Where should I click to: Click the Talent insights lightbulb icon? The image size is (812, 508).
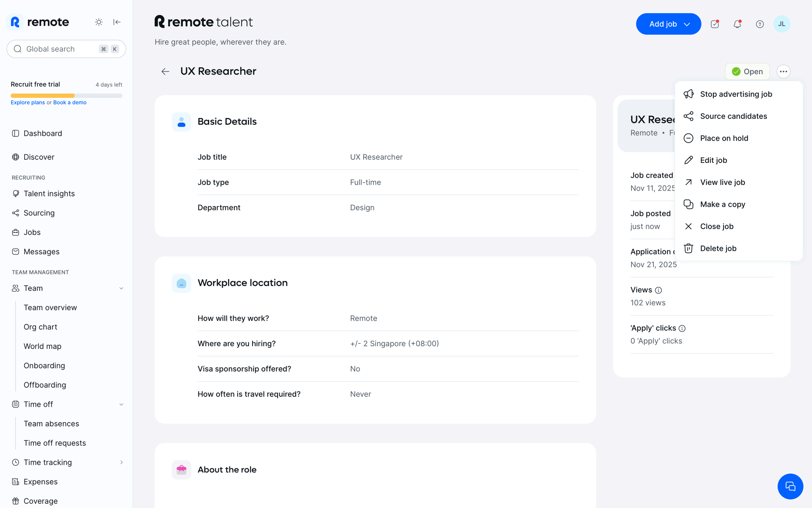click(16, 193)
